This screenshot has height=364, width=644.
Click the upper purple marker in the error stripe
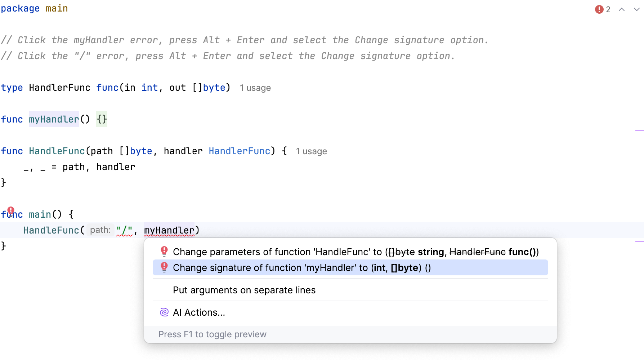pos(639,130)
